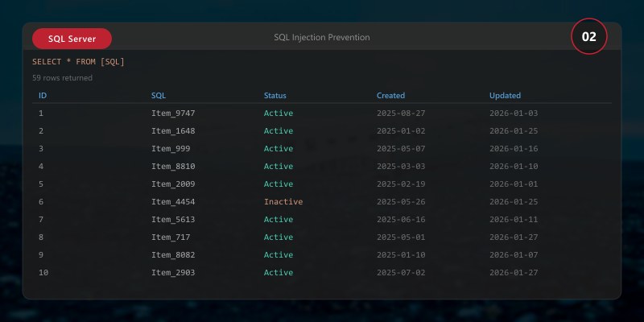Screen dimensions: 644x322
Task: Select cell Item_717
Action: click(x=171, y=237)
